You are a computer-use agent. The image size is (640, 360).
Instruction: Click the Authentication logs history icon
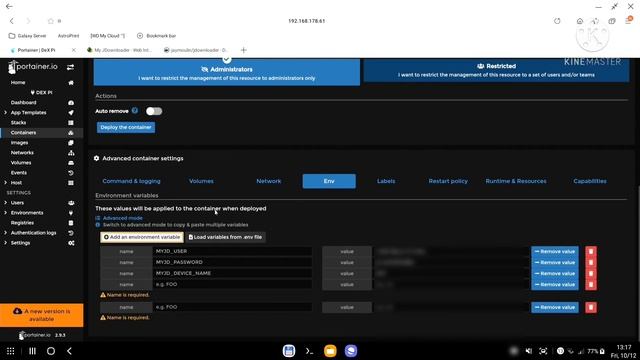click(71, 233)
